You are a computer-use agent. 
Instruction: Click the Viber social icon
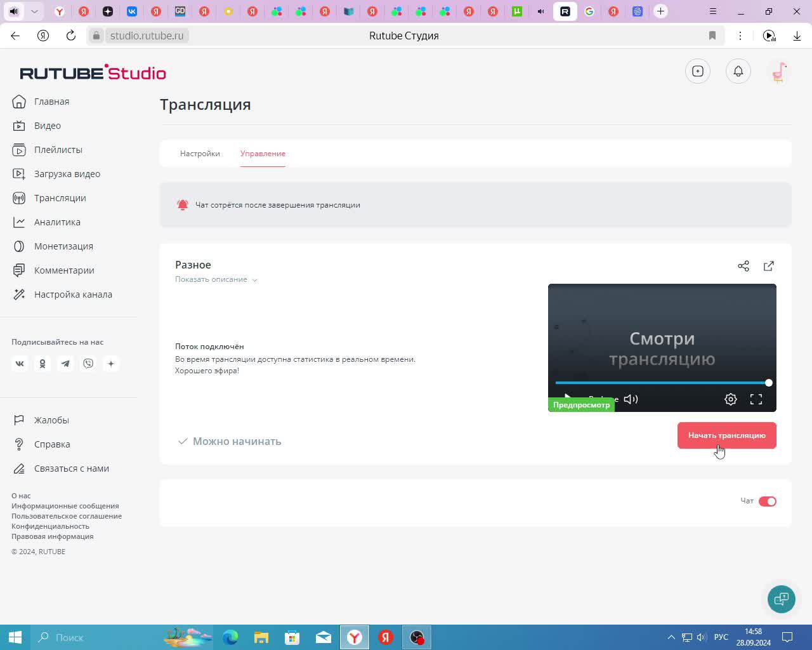[88, 364]
